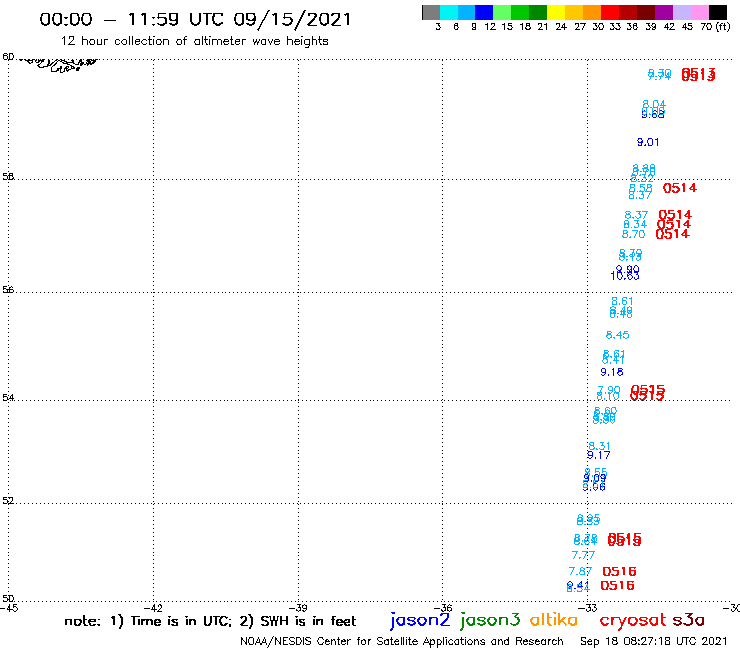Click the coastline outline near latitude 60

(x=59, y=64)
